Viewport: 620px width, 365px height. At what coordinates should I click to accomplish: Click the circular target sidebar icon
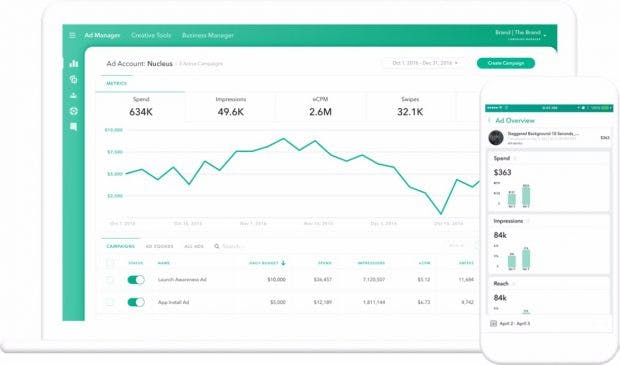[74, 111]
